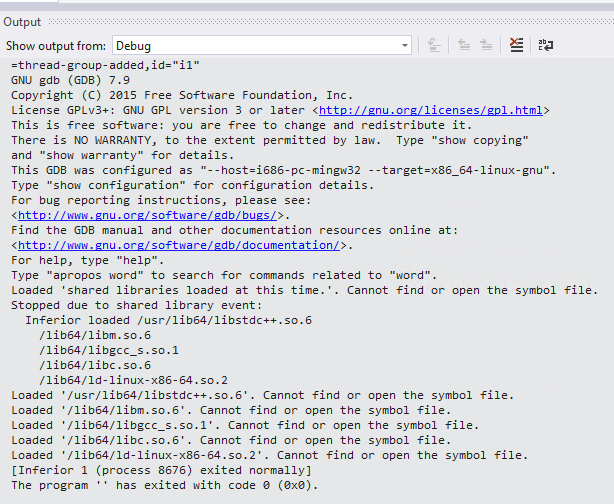Screen dimensions: 614x504
Task: Open the gnu.org GPL license link
Action: pyautogui.click(x=434, y=110)
